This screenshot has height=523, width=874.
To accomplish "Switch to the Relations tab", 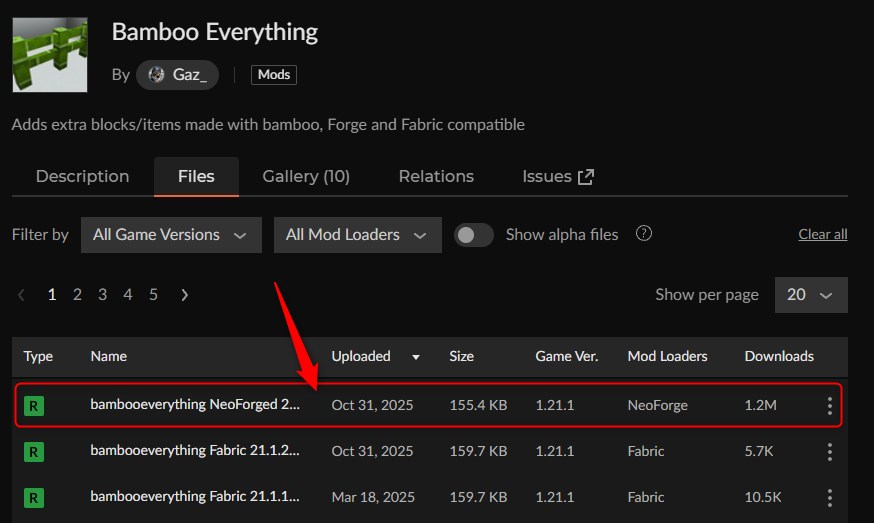I will 436,176.
